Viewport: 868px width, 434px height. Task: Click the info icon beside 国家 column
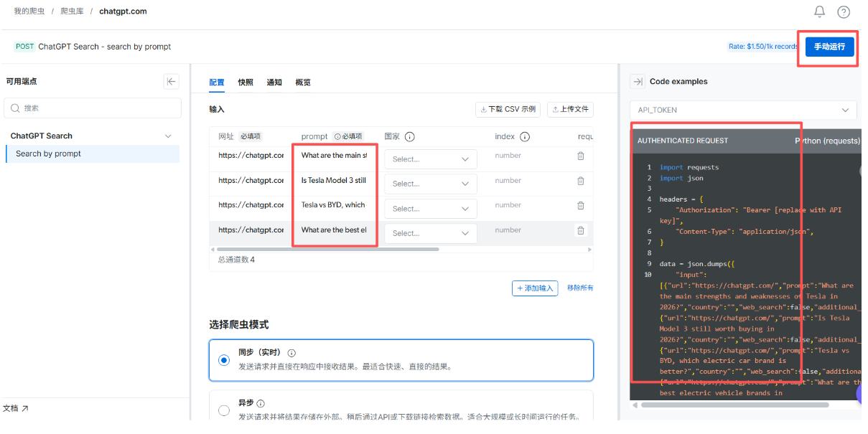tap(410, 136)
